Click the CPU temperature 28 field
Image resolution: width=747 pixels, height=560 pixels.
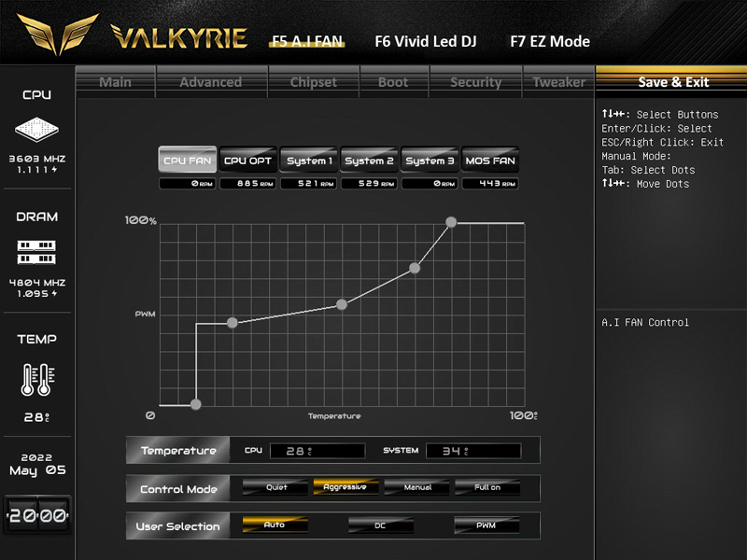[x=317, y=451]
